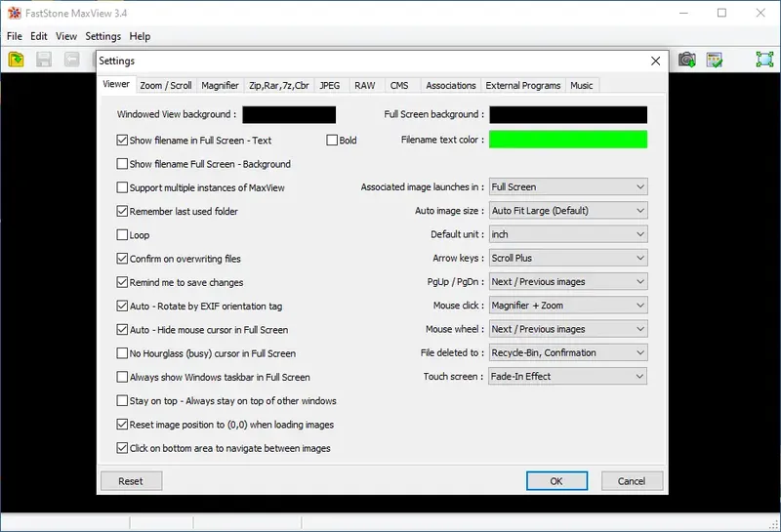Switch to the Music tab
The image size is (781, 532).
point(581,85)
